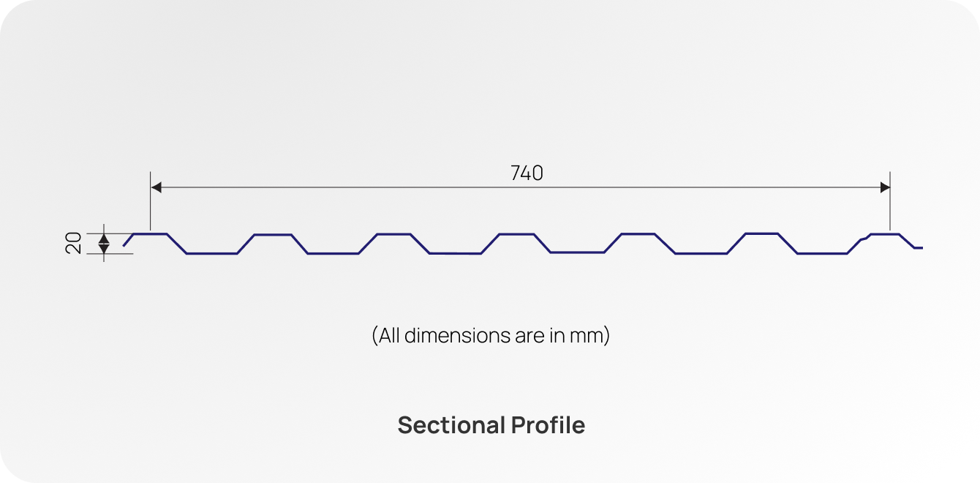The image size is (980, 483).
Task: Click the right overlap tail of the sheet
Action: (x=911, y=243)
